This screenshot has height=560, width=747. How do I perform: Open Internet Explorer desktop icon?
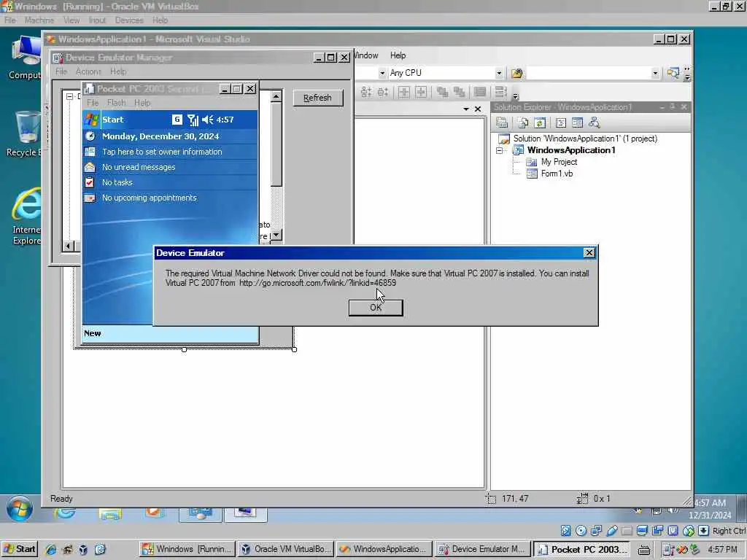coord(26,217)
